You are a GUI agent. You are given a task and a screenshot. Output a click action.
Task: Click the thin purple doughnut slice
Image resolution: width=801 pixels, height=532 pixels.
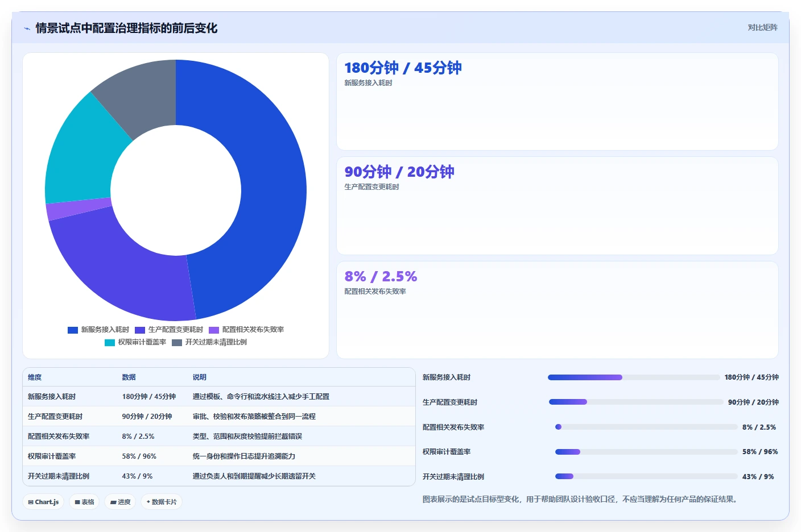point(79,209)
